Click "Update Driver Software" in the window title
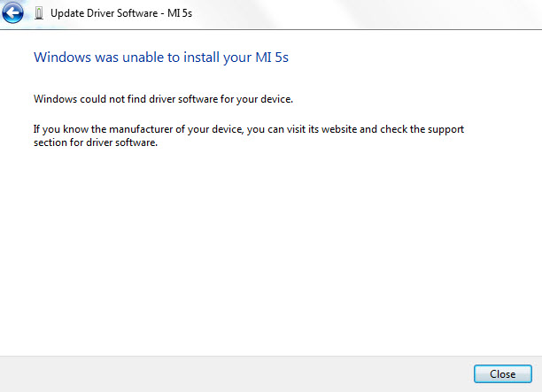This screenshot has height=392, width=542. (x=104, y=13)
